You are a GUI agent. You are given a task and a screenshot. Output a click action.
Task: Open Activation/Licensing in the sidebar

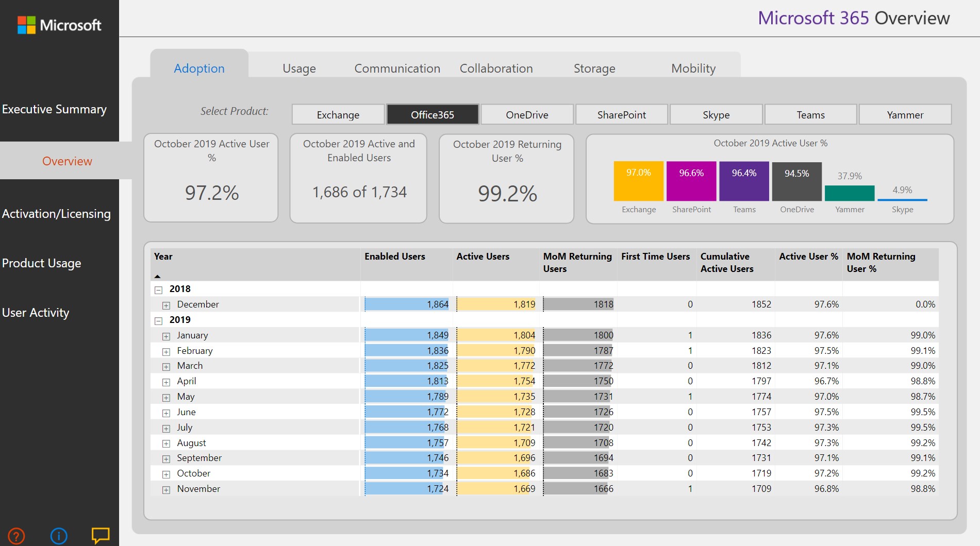(56, 213)
